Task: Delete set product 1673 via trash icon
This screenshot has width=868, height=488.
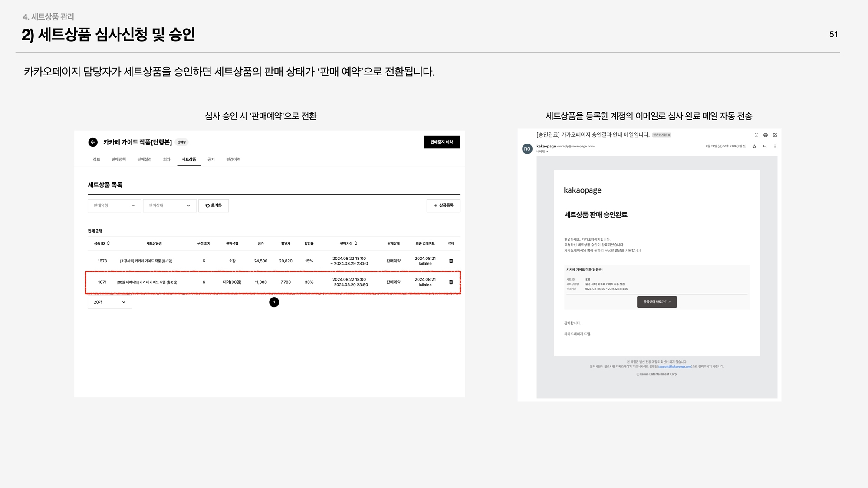Action: click(x=451, y=261)
